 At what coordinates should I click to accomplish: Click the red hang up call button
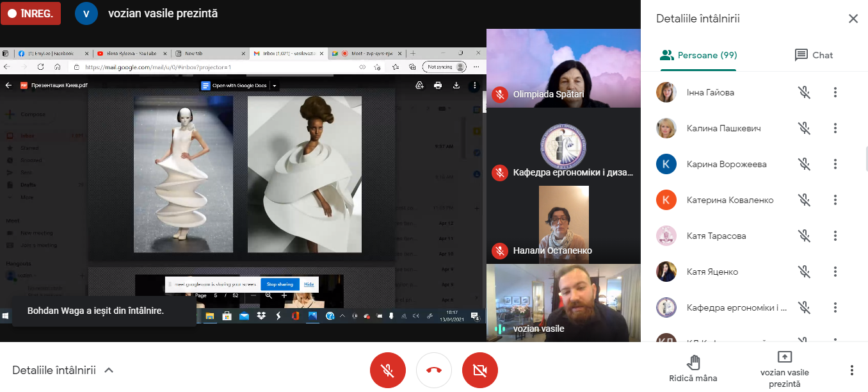click(434, 370)
